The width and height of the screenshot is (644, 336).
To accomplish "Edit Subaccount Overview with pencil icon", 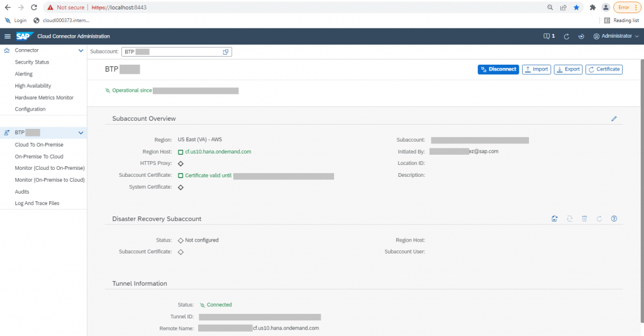I will [614, 119].
